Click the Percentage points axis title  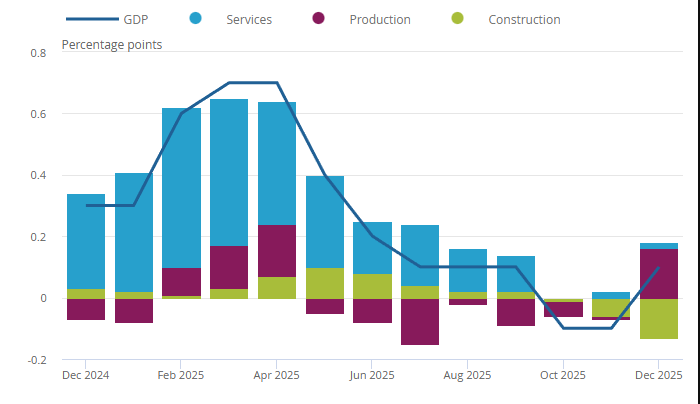(112, 45)
